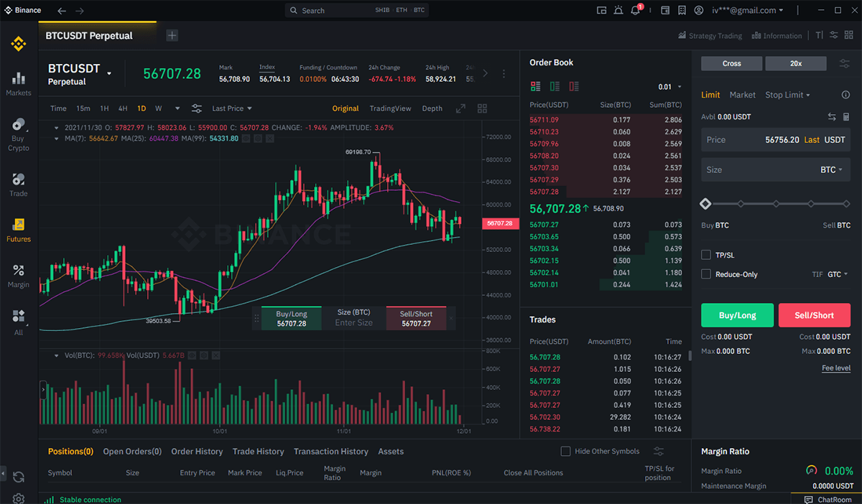Image resolution: width=862 pixels, height=504 pixels.
Task: Open the Buy Crypto sidebar item
Action: [x=19, y=134]
